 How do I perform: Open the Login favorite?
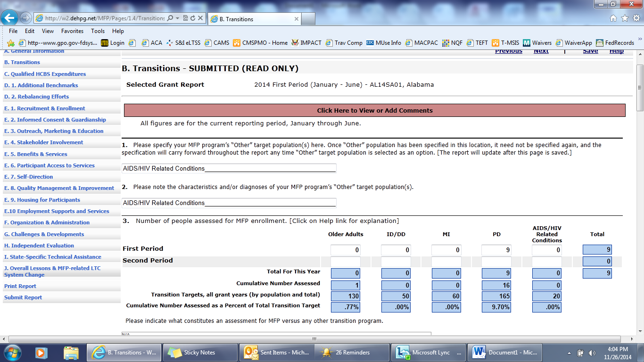click(x=113, y=43)
